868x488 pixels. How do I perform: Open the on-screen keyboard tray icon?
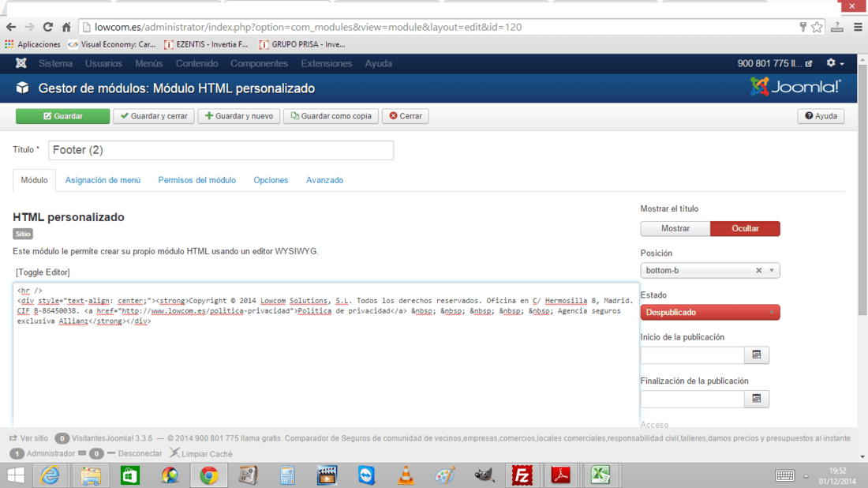(x=784, y=475)
